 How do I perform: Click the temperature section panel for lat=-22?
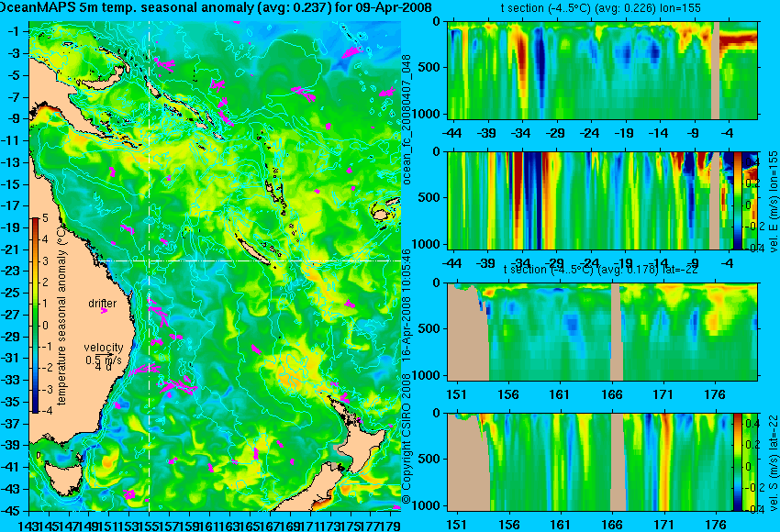[603, 332]
